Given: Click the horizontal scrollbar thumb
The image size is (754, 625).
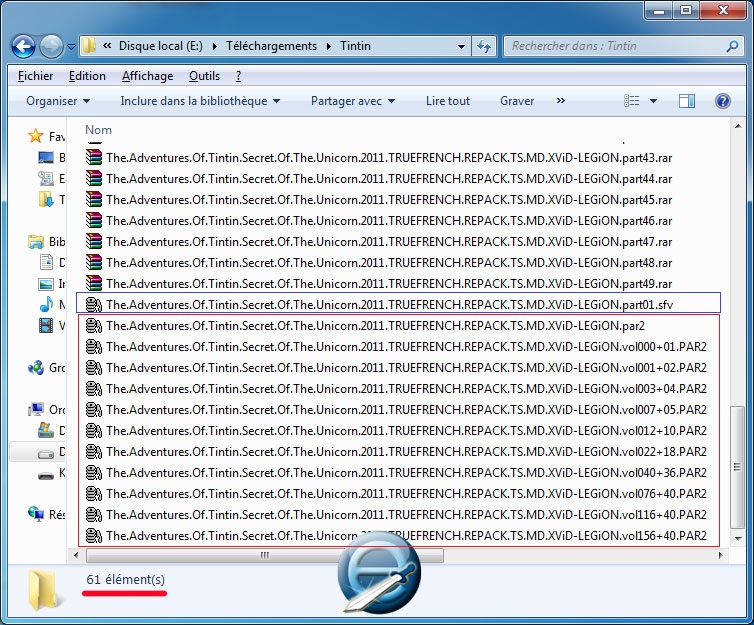Looking at the screenshot, I should point(265,555).
